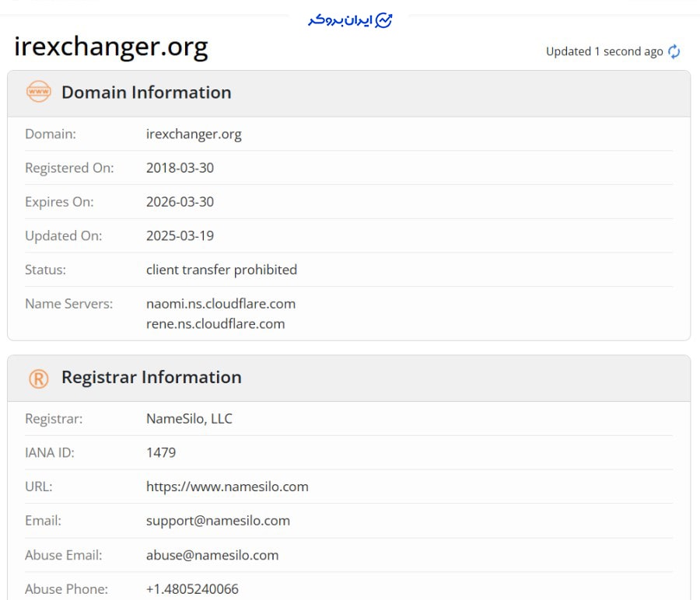Screen dimensions: 700x600
Task: Click the Name Servers: label
Action: tap(68, 304)
